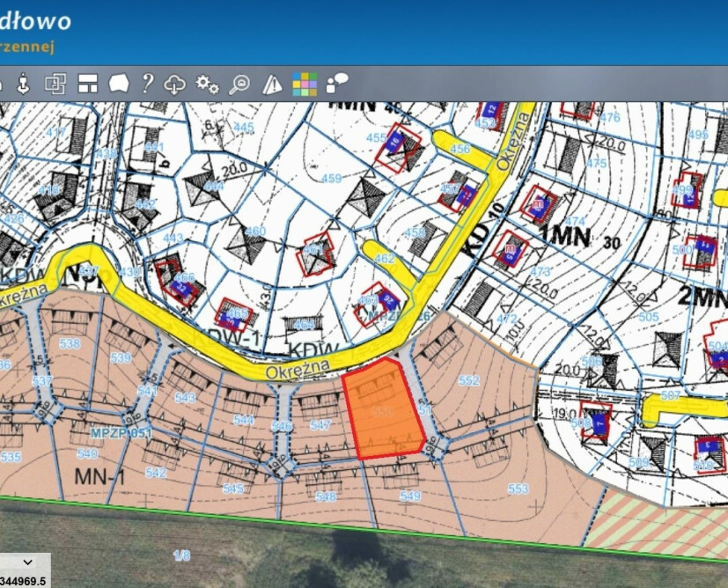Viewport: 728px width, 588px height.
Task: Click parcel label 460
Action: click(x=255, y=231)
